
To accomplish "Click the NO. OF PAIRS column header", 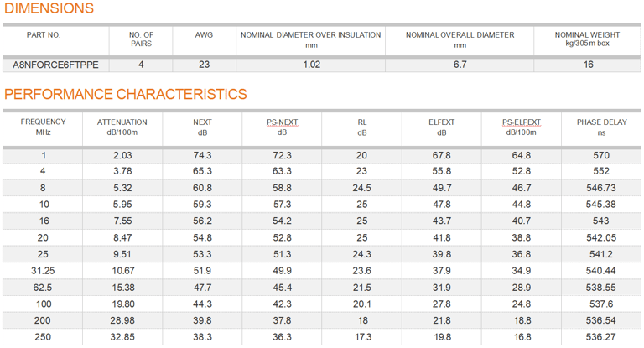I will pyautogui.click(x=141, y=39).
